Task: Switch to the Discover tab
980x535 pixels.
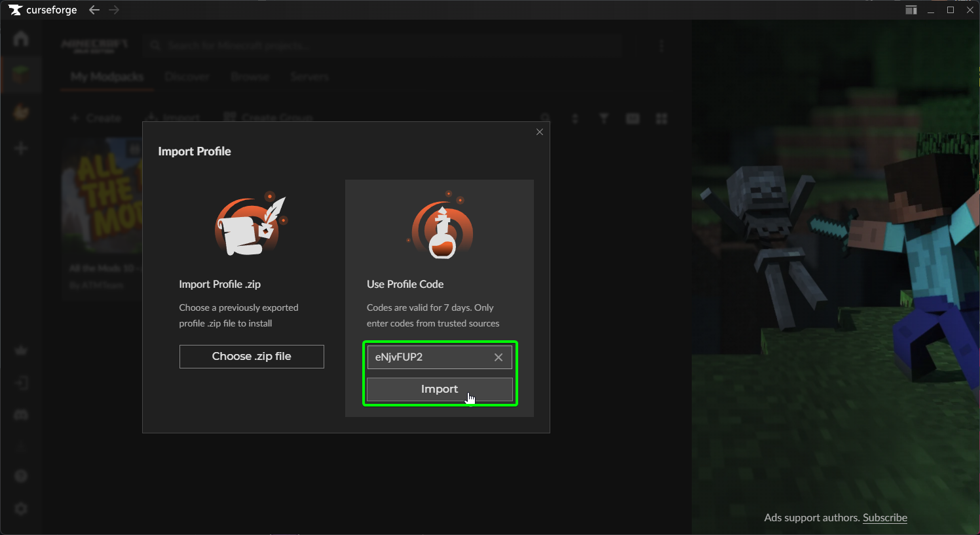Action: coord(187,77)
